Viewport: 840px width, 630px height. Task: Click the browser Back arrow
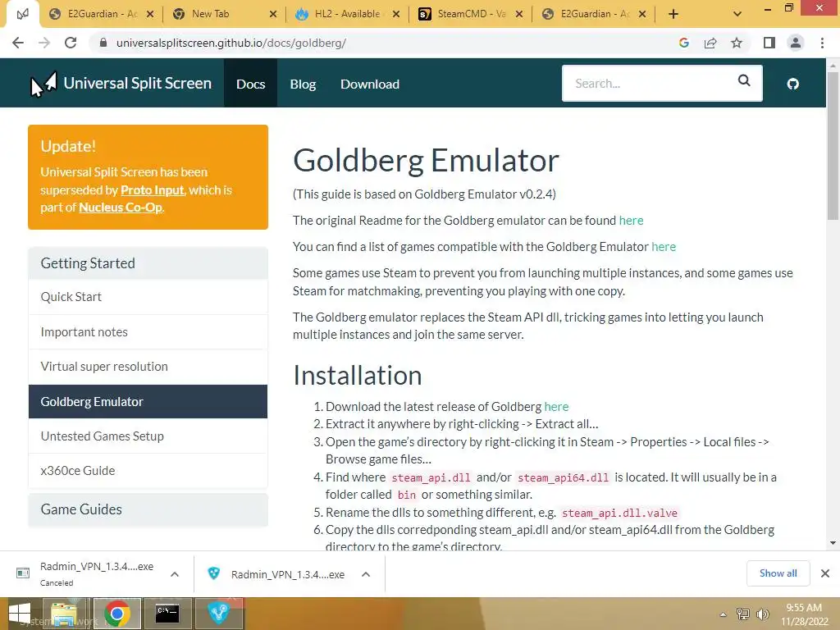coord(18,43)
